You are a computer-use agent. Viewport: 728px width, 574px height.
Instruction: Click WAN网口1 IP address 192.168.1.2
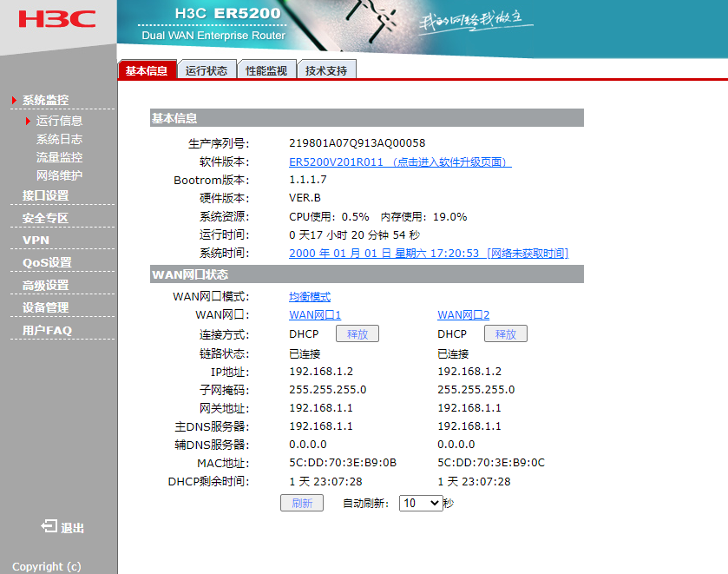[321, 372]
